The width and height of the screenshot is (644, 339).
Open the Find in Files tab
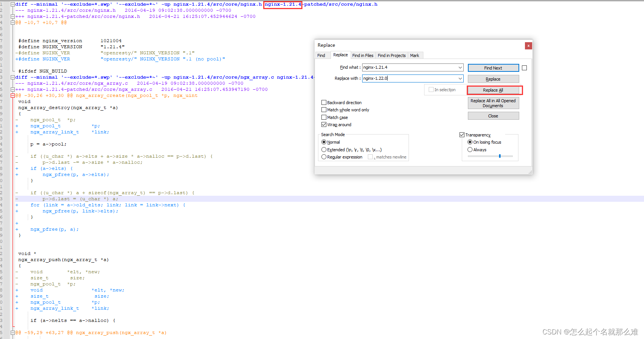[x=363, y=55]
